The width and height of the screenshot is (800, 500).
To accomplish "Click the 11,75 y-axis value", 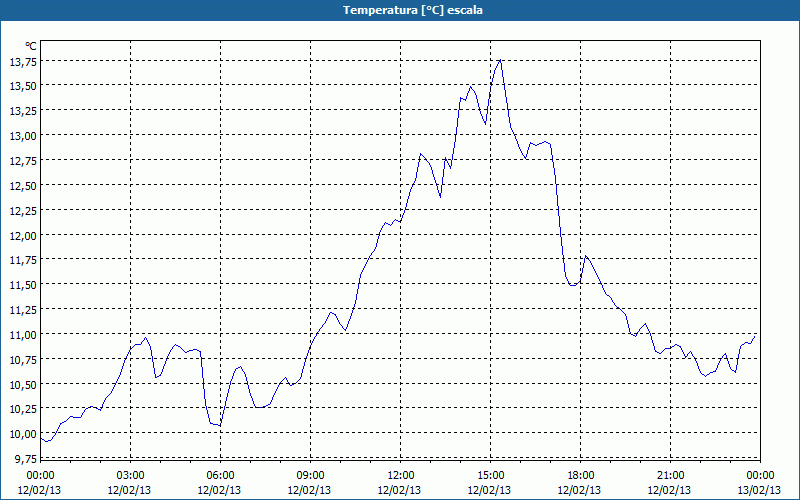I will [x=23, y=261].
